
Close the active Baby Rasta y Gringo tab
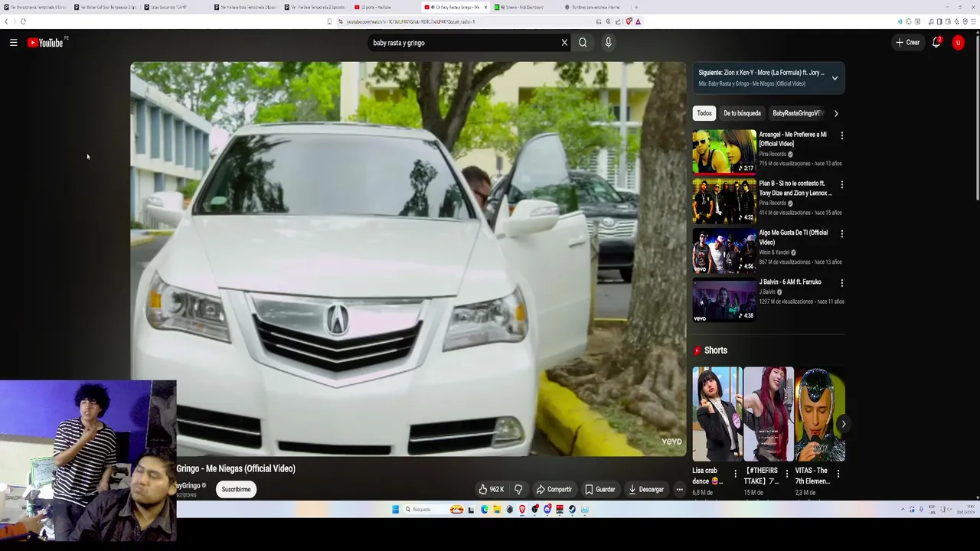point(485,7)
